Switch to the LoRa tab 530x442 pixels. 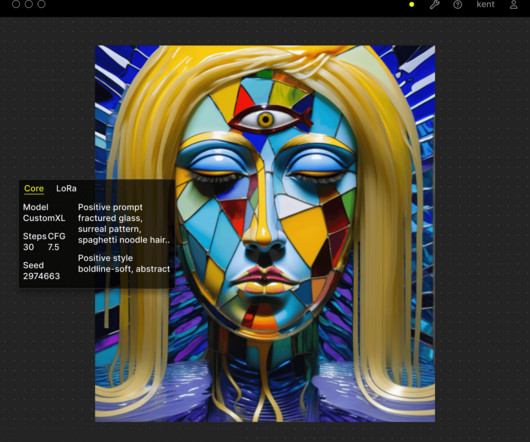[66, 189]
